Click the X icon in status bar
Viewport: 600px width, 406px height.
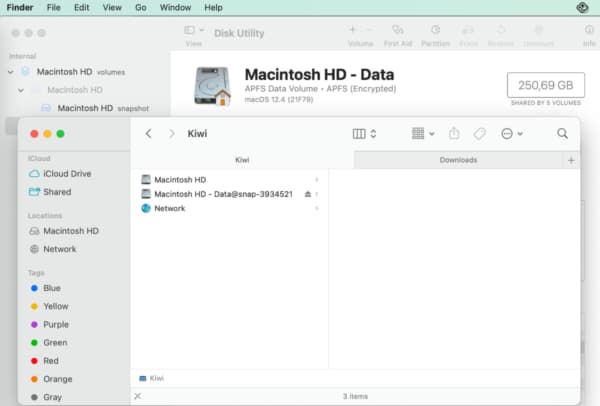point(138,396)
